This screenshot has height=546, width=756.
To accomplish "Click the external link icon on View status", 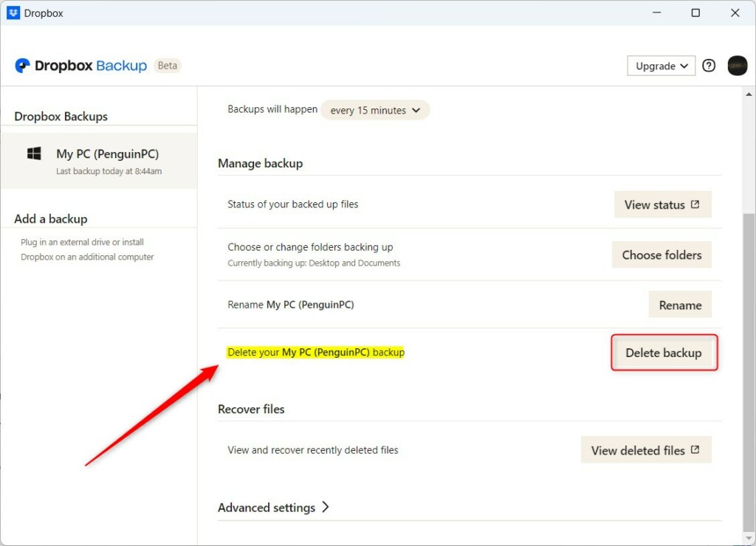I will coord(695,204).
